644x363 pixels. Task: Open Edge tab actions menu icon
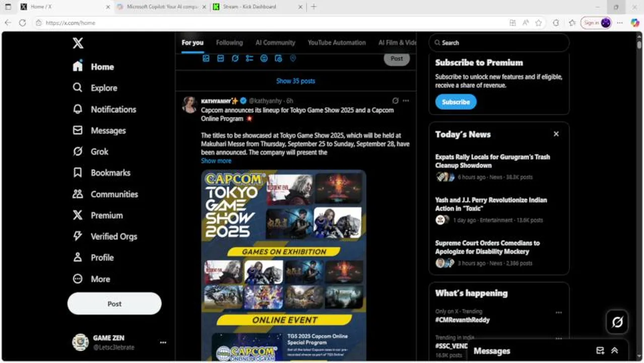coord(8,7)
